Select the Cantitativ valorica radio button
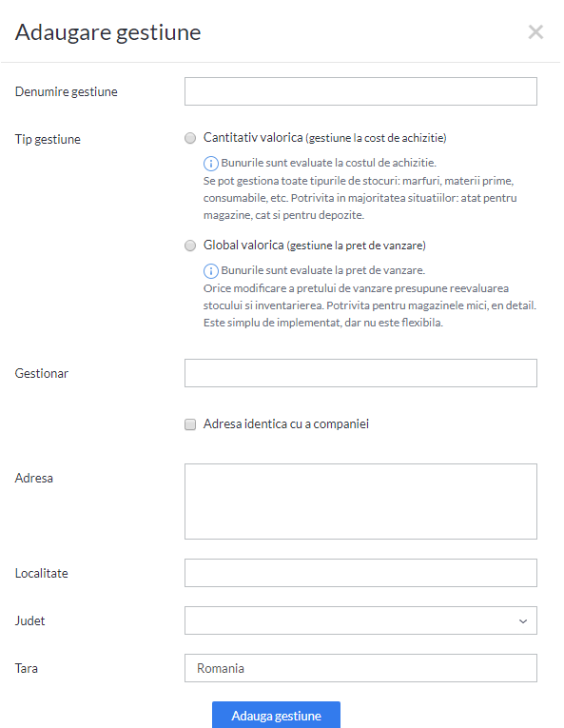 tap(190, 138)
